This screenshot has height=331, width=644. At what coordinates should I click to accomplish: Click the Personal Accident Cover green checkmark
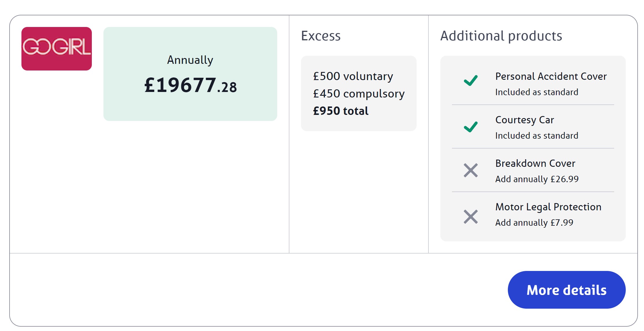click(x=470, y=80)
